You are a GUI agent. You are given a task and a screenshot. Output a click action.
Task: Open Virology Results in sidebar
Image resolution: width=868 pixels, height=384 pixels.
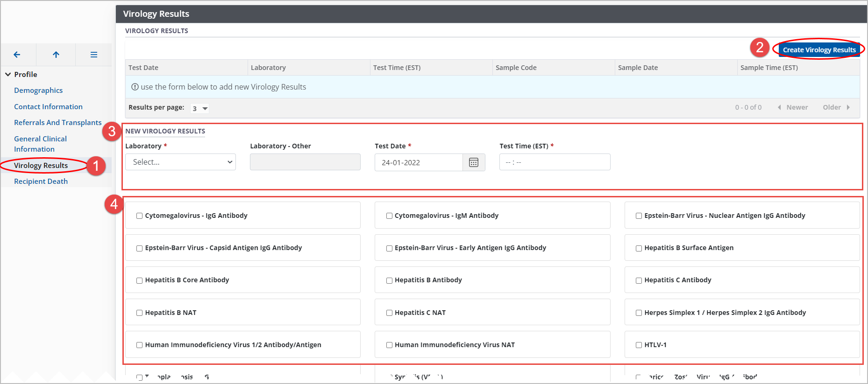[x=41, y=166]
